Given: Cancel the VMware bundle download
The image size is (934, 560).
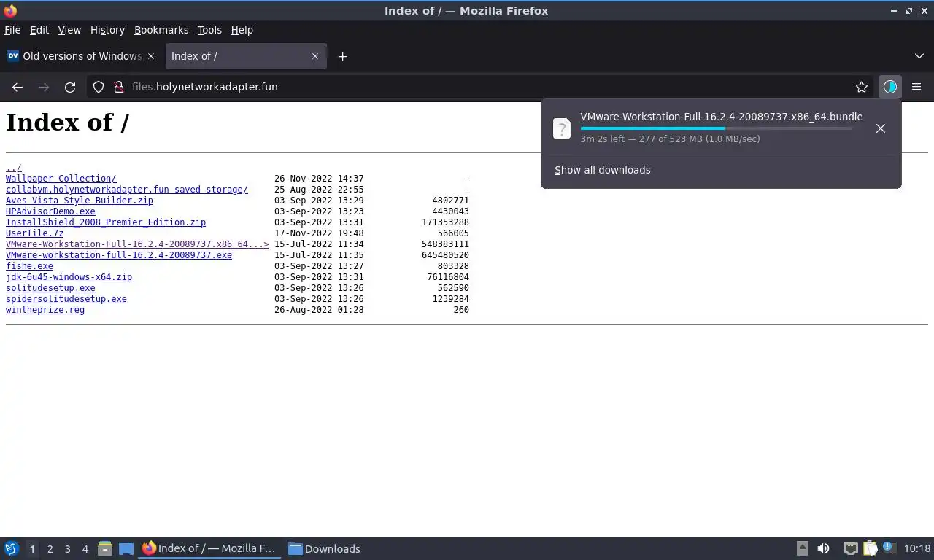Looking at the screenshot, I should pyautogui.click(x=881, y=128).
